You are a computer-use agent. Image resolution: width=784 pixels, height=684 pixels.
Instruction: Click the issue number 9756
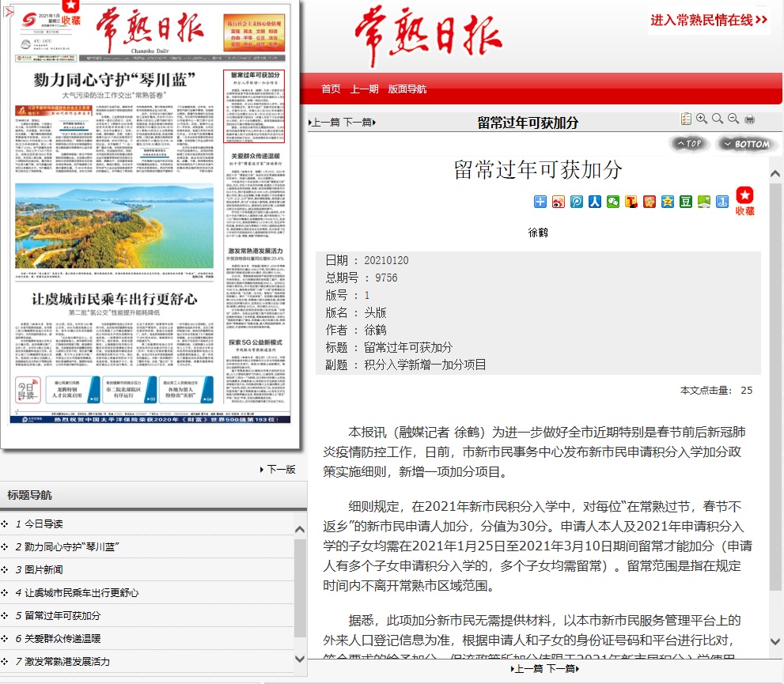point(386,278)
